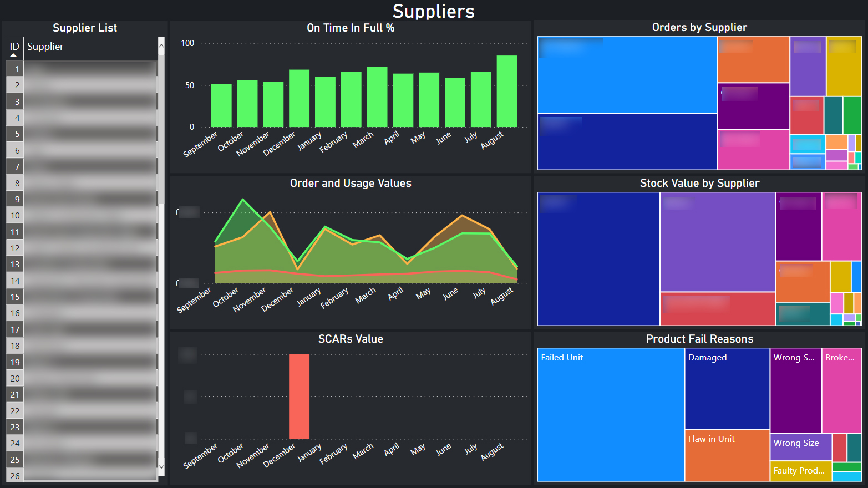Select the Broke... pink tile
The height and width of the screenshot is (488, 868).
(842, 390)
